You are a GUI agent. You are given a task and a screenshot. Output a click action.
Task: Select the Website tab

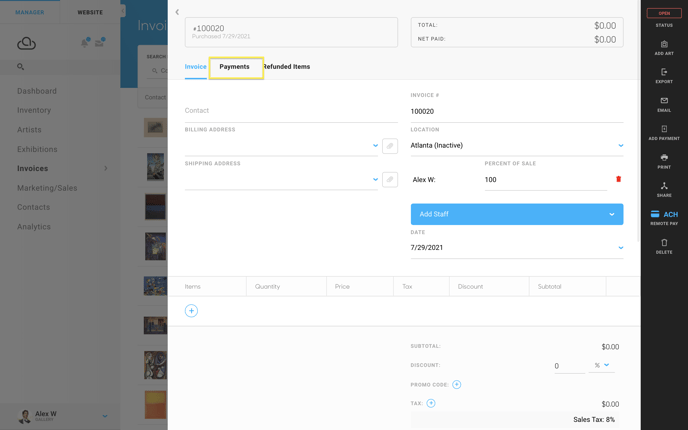[90, 12]
